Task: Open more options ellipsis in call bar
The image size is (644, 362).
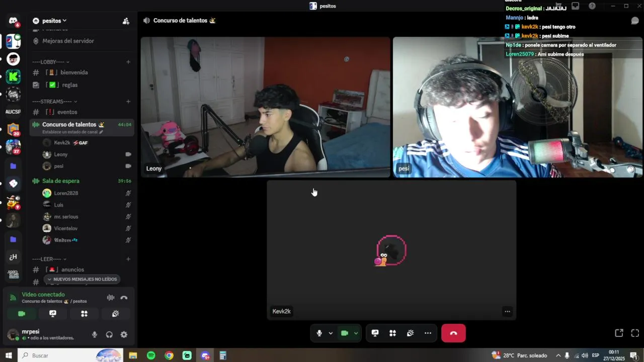Action: click(x=428, y=333)
